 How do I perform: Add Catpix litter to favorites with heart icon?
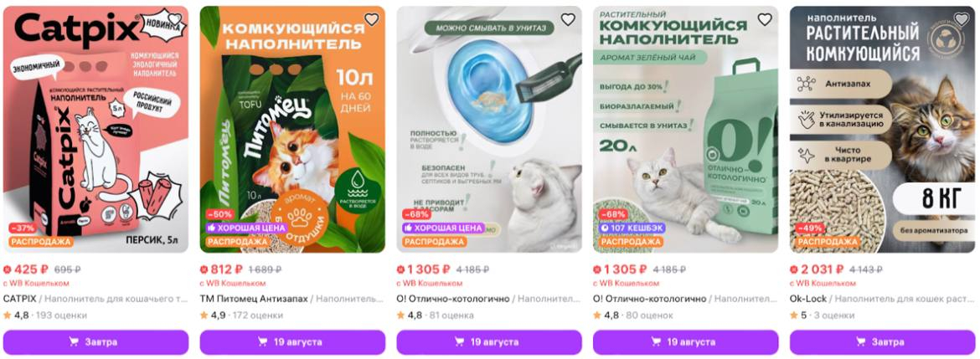(x=175, y=19)
